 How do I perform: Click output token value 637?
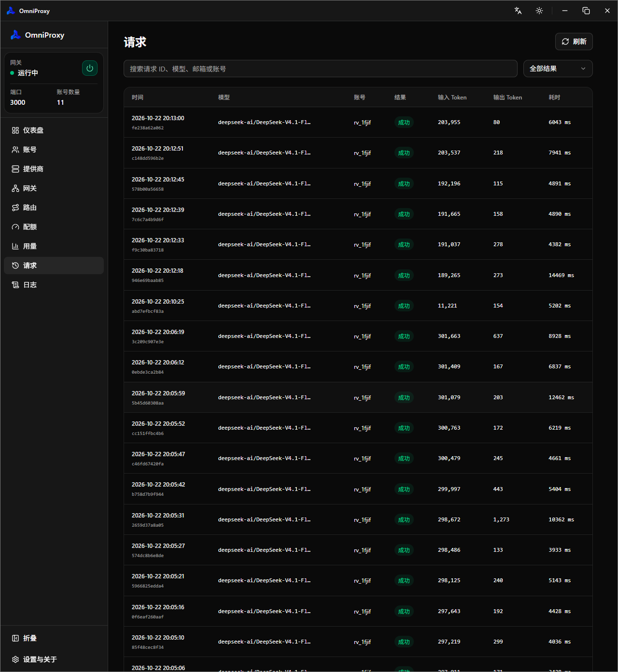[498, 336]
